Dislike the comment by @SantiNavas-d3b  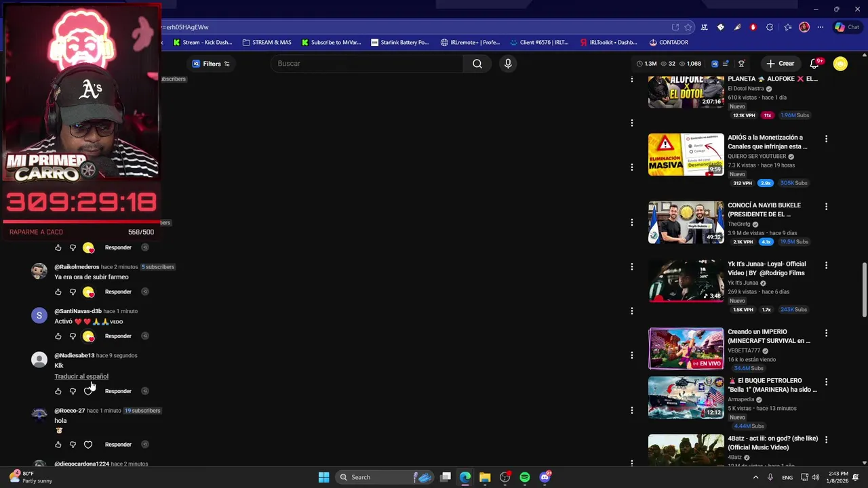(73, 336)
